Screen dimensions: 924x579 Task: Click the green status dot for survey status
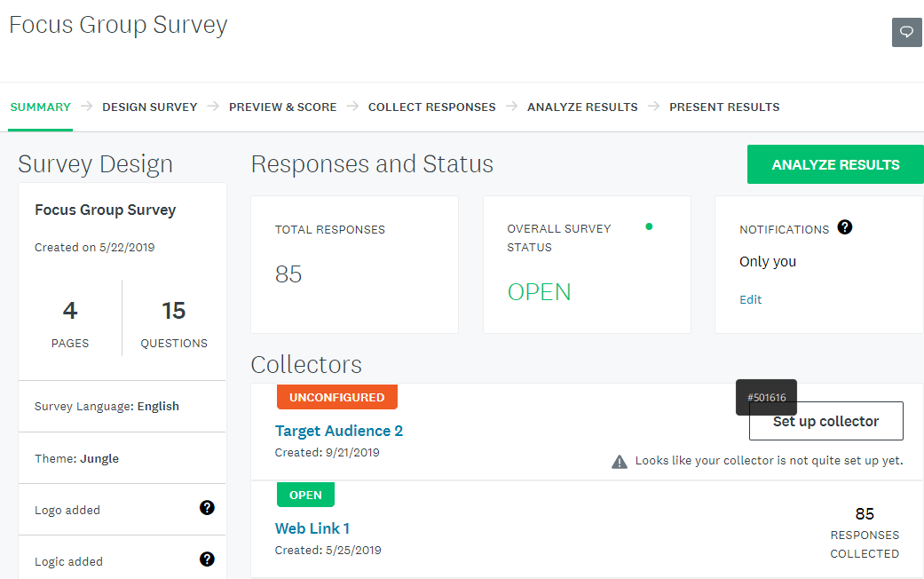tap(649, 226)
